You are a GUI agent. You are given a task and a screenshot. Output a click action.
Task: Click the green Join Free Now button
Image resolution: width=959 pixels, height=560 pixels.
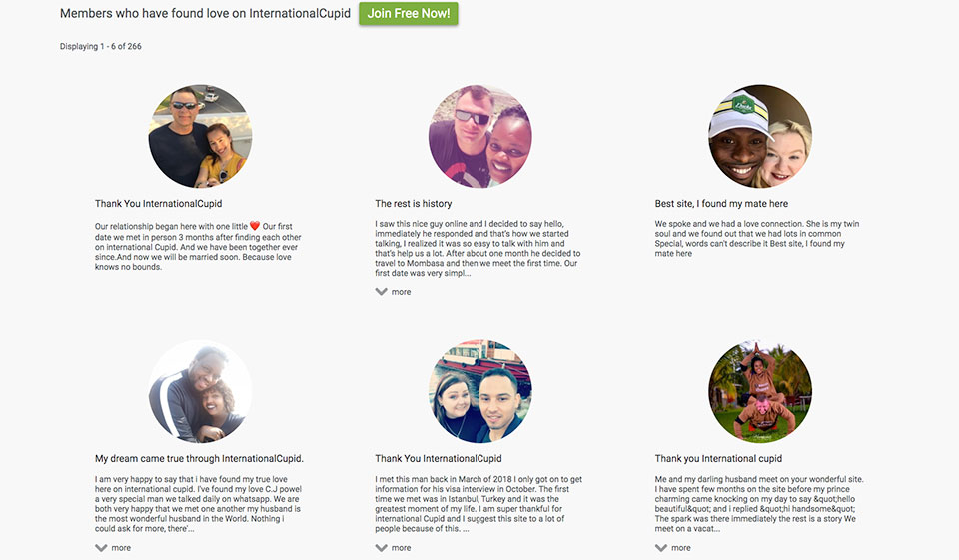[408, 14]
